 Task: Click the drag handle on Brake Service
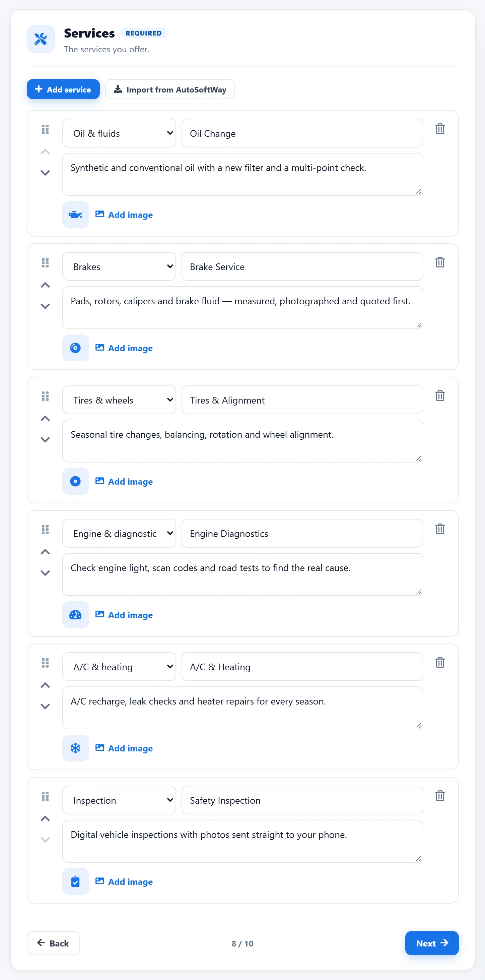point(45,263)
